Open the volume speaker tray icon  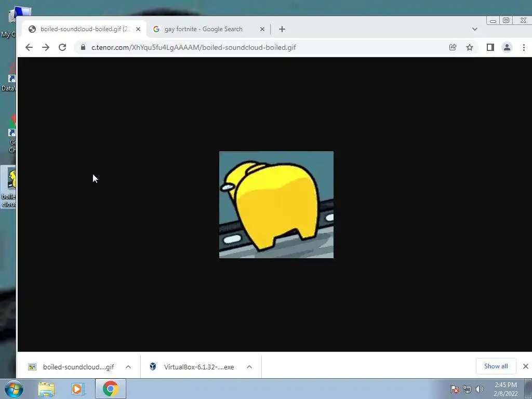click(x=480, y=389)
